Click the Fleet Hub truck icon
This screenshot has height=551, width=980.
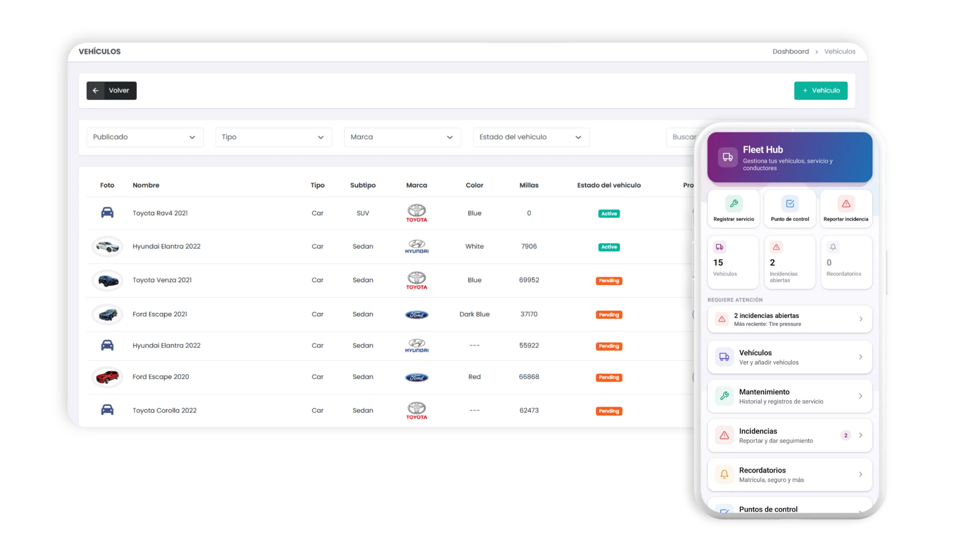728,157
